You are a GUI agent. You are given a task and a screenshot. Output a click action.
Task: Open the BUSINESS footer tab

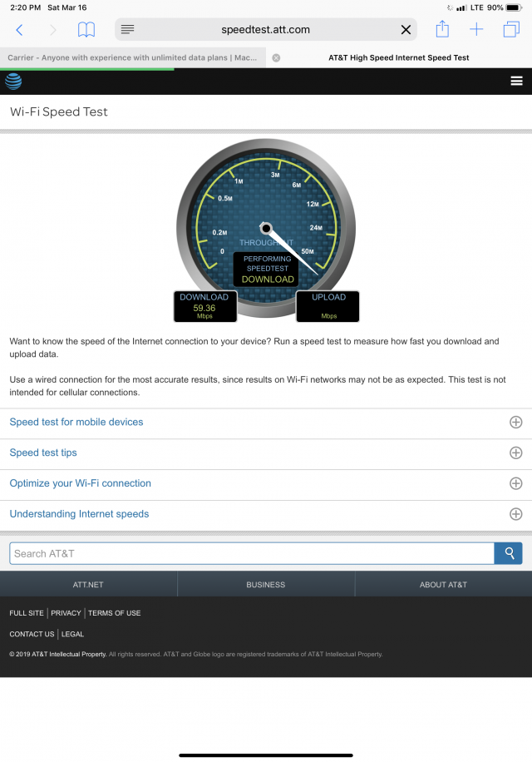coord(265,585)
